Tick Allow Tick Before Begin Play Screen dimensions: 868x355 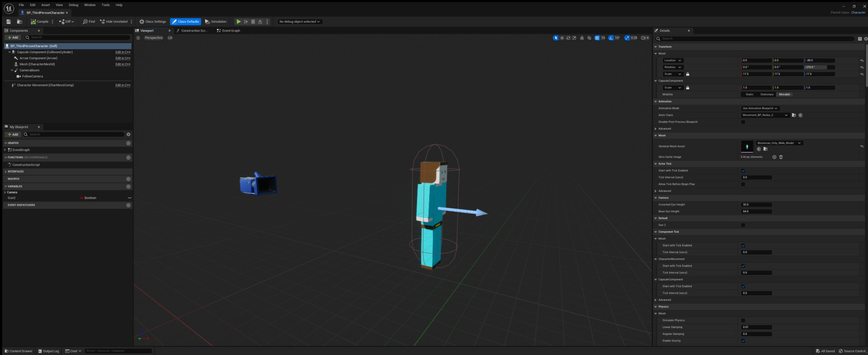pyautogui.click(x=743, y=184)
